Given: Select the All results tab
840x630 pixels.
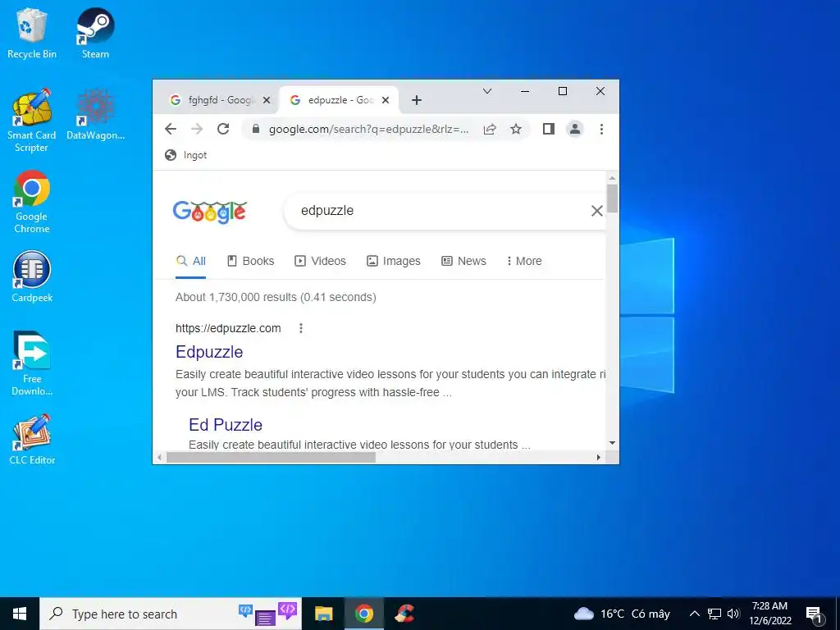Looking at the screenshot, I should pyautogui.click(x=190, y=261).
